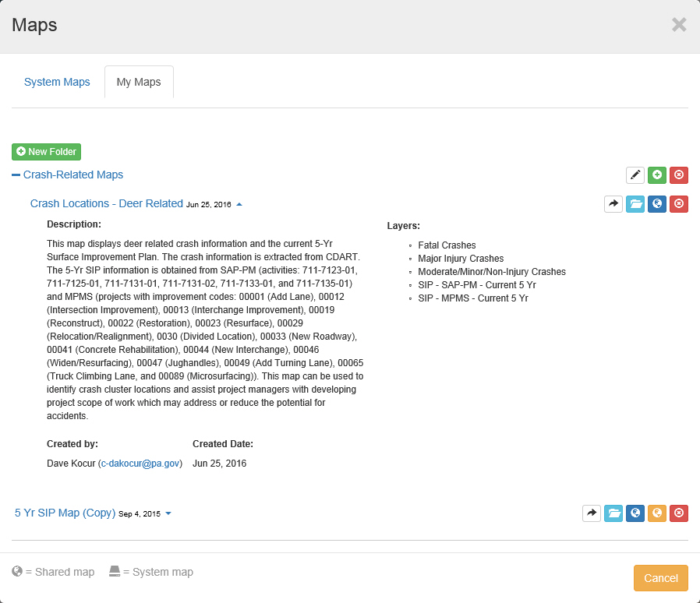Click arrow icon for 5 Yr SIP Map (Copy)
The width and height of the screenshot is (700, 603).
pos(592,513)
